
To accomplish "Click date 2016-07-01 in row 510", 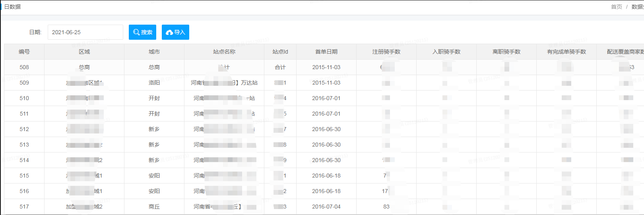I will click(x=326, y=98).
